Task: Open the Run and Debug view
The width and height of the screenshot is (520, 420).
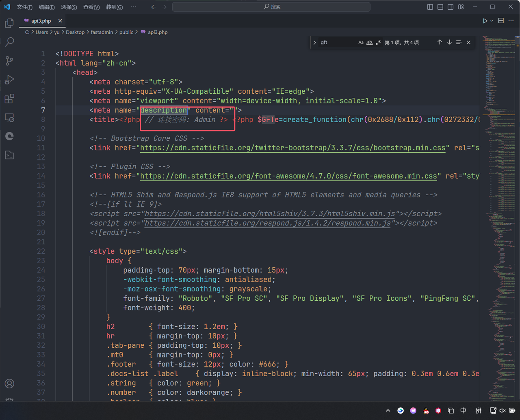Action: click(x=9, y=80)
